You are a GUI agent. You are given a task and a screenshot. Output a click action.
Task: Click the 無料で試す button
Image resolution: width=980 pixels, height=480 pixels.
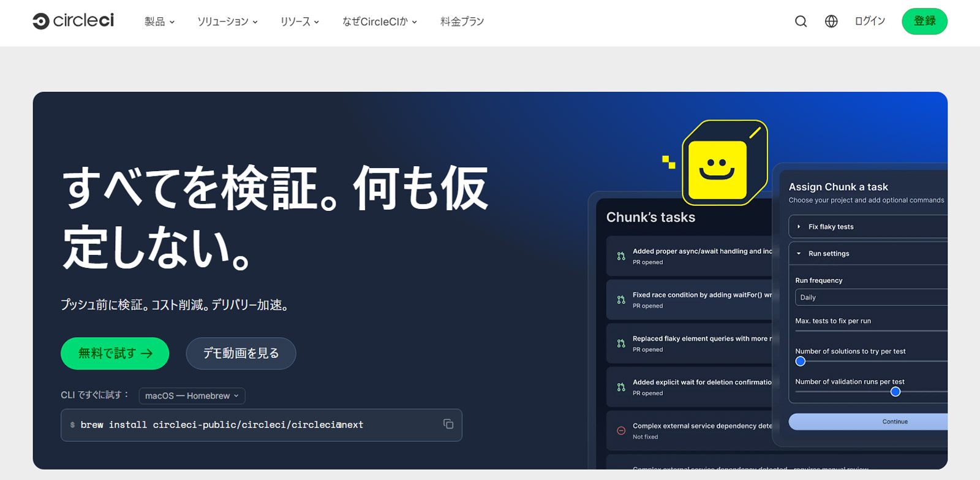tap(115, 353)
